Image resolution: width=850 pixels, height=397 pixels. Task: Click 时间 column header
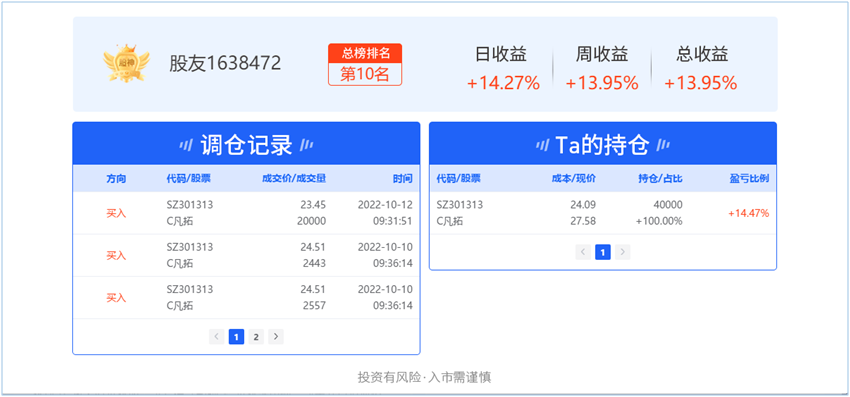tap(403, 178)
